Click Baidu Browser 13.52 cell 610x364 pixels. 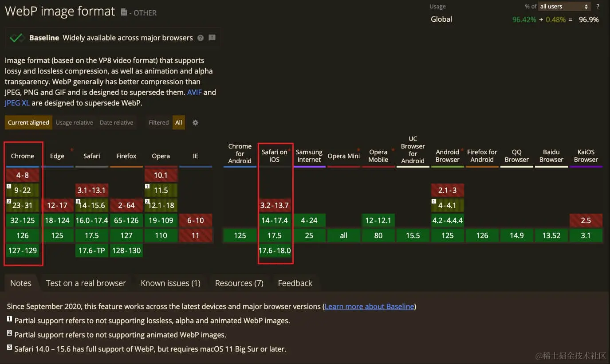coord(551,235)
